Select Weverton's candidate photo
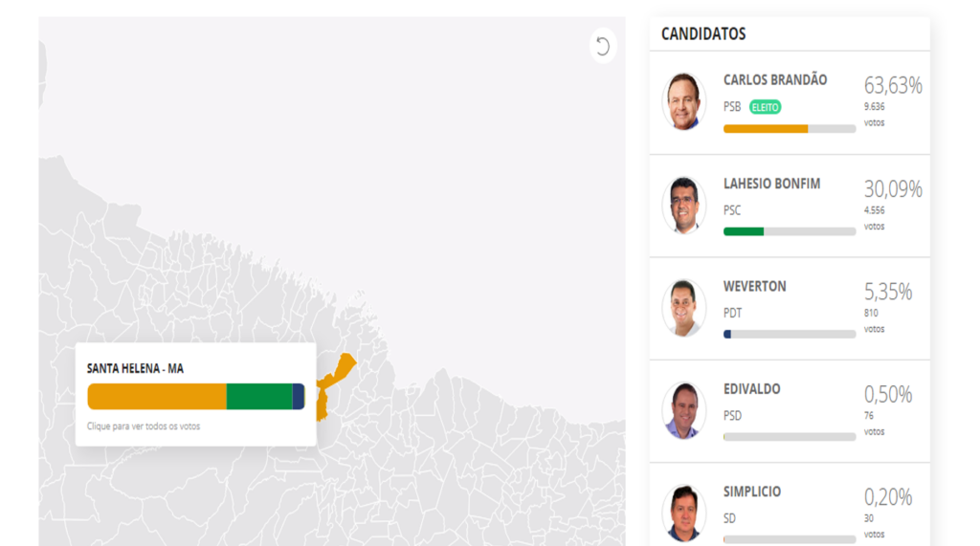Screen dimensions: 980x546 click(x=683, y=308)
